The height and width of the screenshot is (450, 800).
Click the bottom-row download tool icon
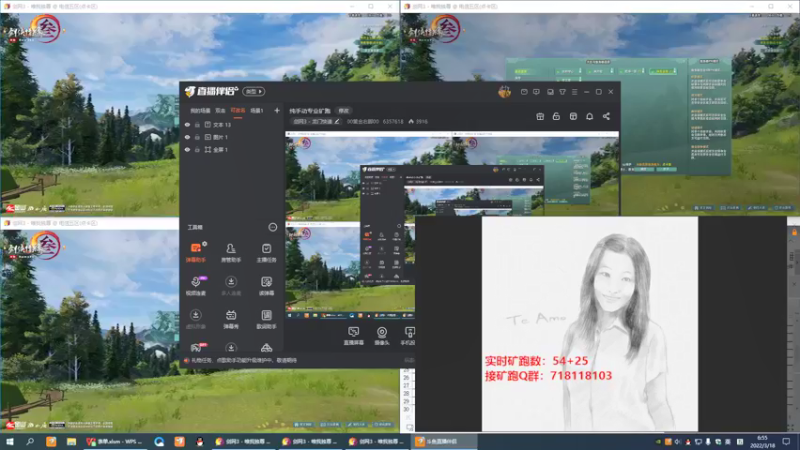(231, 348)
